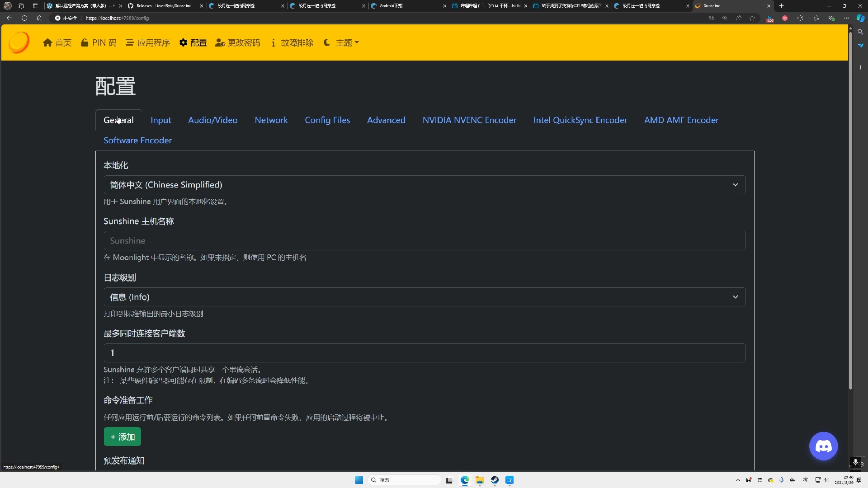Switch to the Audio/Video tab

213,120
